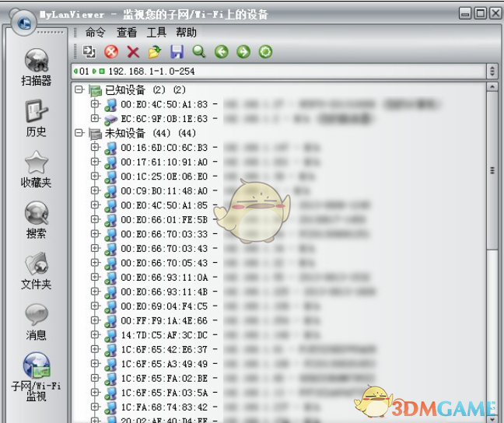Select row 00:E0:66:93:11:4B
This screenshot has height=423, width=504.
[164, 292]
